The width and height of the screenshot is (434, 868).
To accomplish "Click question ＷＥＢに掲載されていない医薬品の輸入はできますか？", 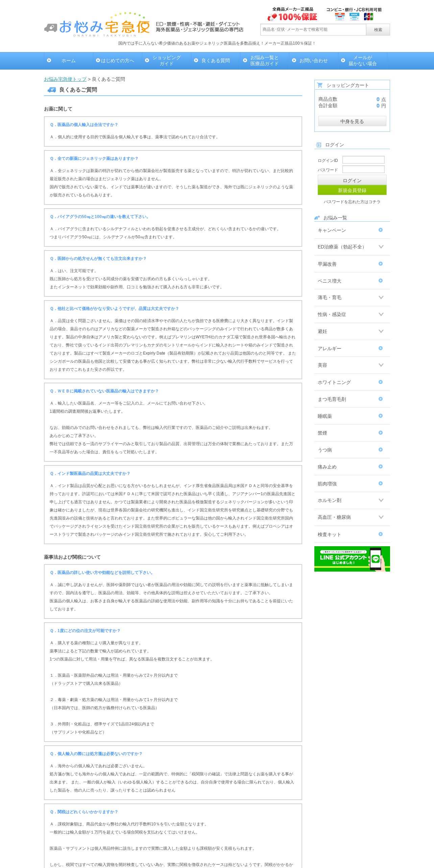I will pos(104,391).
